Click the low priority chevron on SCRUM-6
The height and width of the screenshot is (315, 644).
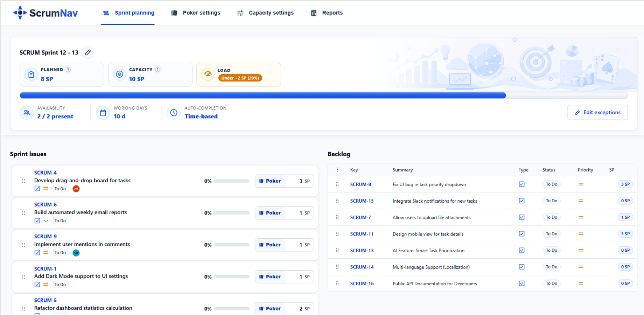pyautogui.click(x=46, y=221)
